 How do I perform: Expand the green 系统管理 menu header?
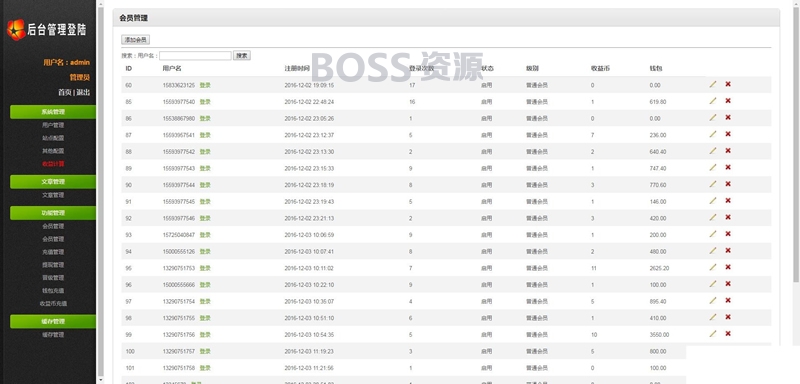pos(53,112)
